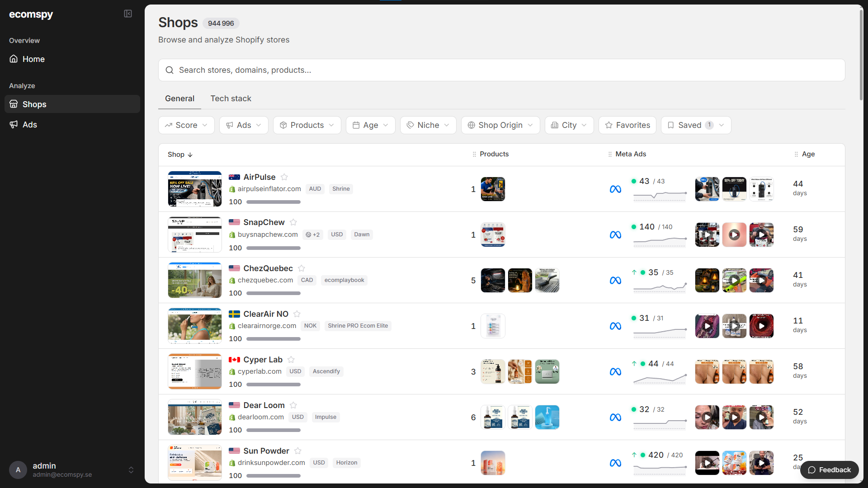Screen dimensions: 868x488
Task: Click the Meta icon in the ClearAir NO row
Action: [615, 326]
